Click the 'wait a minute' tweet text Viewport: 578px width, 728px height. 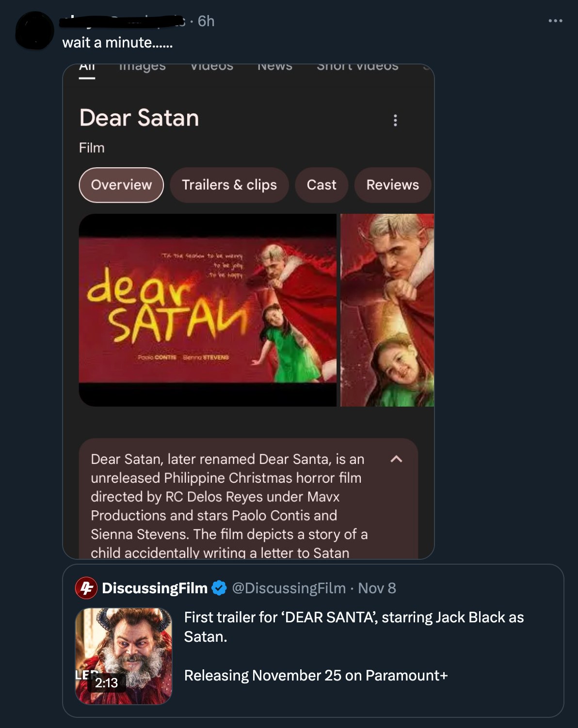click(x=117, y=43)
